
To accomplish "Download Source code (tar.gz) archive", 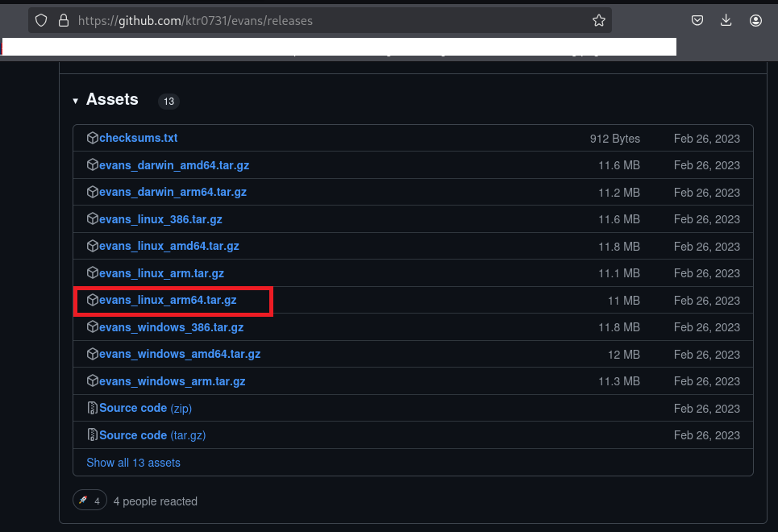I will (x=152, y=435).
